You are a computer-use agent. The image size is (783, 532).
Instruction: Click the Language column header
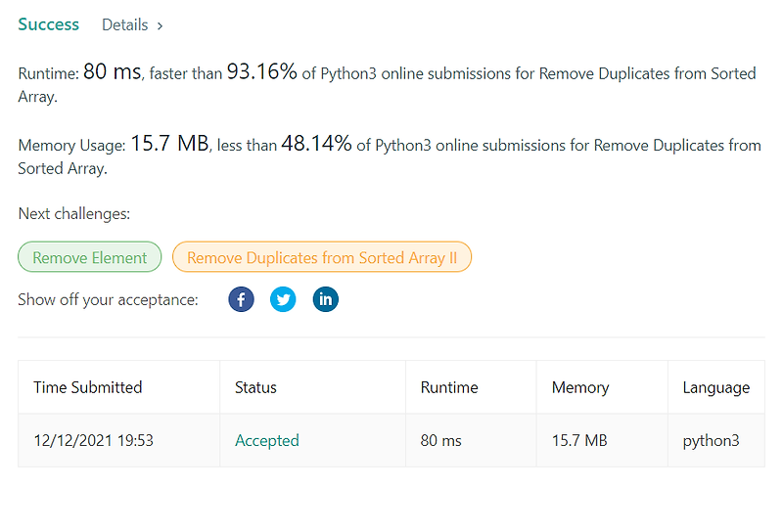716,388
